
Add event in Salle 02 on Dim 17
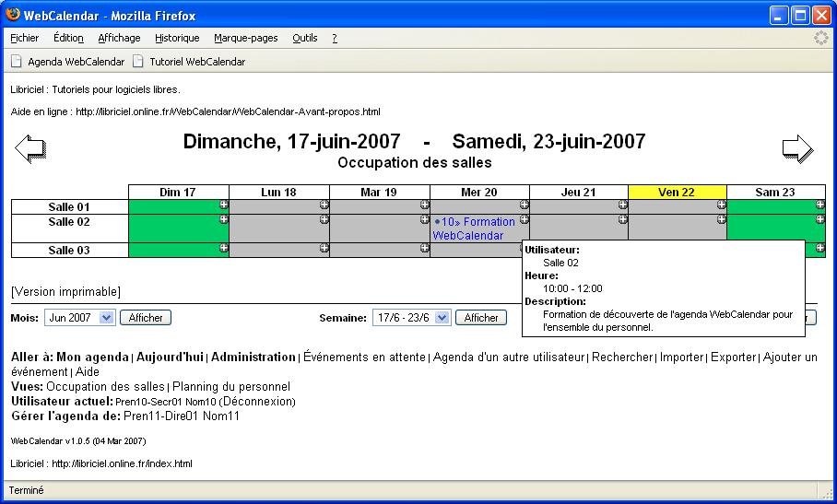[x=224, y=219]
